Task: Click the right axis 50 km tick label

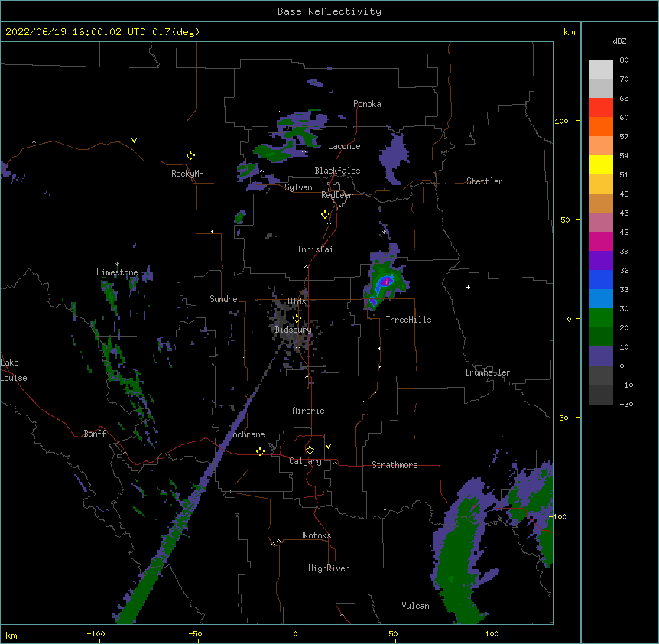Action: click(x=565, y=220)
